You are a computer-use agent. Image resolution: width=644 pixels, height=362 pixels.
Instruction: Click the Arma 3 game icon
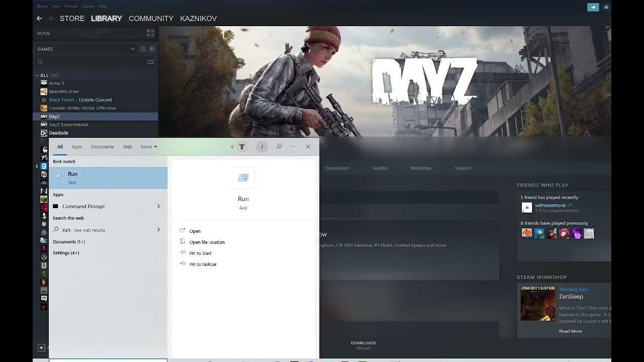point(44,83)
